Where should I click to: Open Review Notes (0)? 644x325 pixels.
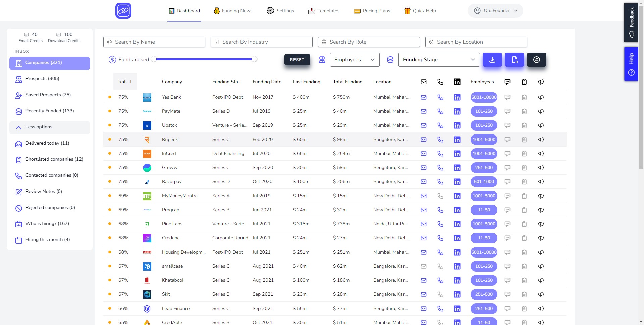[x=50, y=192]
